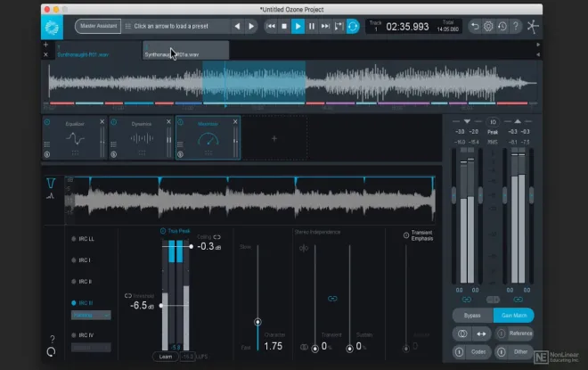
Task: Solo the Maximizer module
Action: click(x=180, y=154)
